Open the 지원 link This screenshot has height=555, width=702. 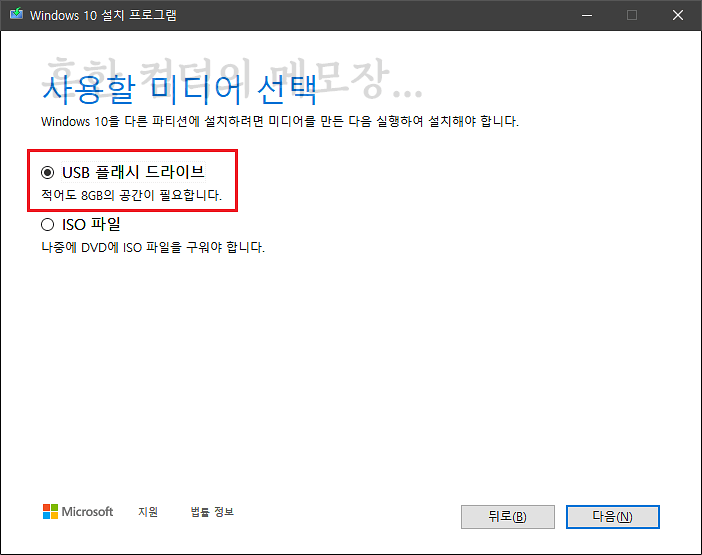[148, 512]
